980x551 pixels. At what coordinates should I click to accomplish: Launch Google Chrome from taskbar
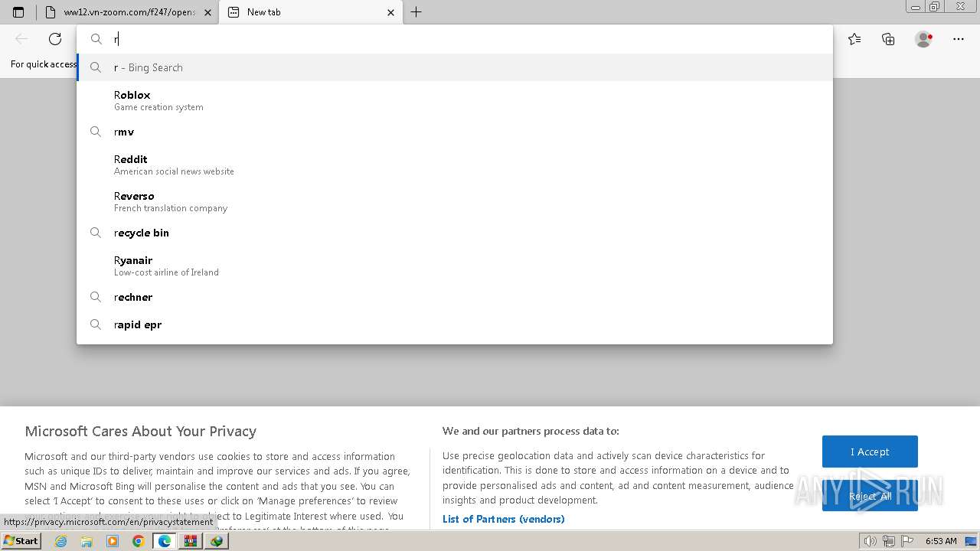tap(139, 541)
